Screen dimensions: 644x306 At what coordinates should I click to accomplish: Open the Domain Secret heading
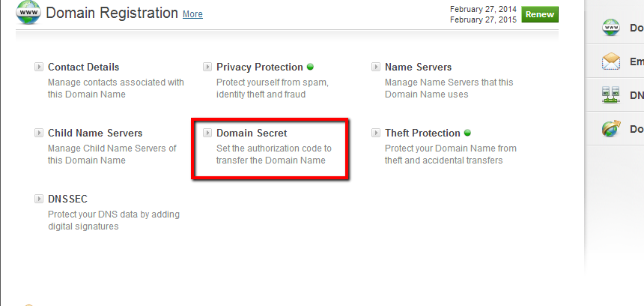[x=252, y=133]
